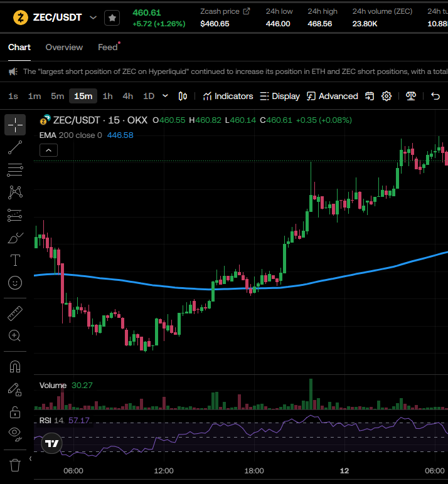This screenshot has width=448, height=484.
Task: Choose the XABCD pattern tool
Action: click(15, 192)
